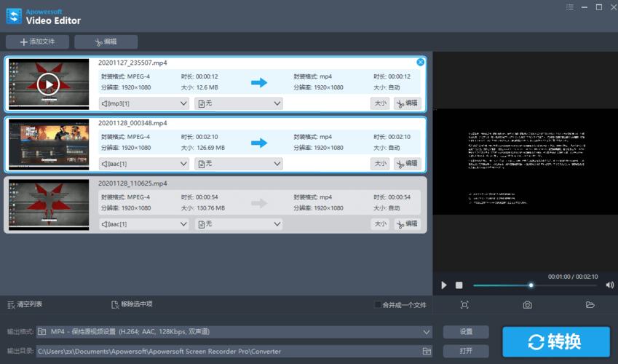Click filename text 20201127_235507.mp4
618x364 pixels.
(x=132, y=63)
